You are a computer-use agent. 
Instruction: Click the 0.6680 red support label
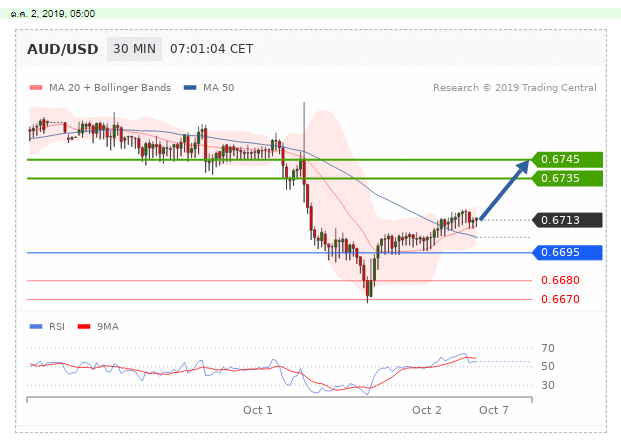[560, 280]
